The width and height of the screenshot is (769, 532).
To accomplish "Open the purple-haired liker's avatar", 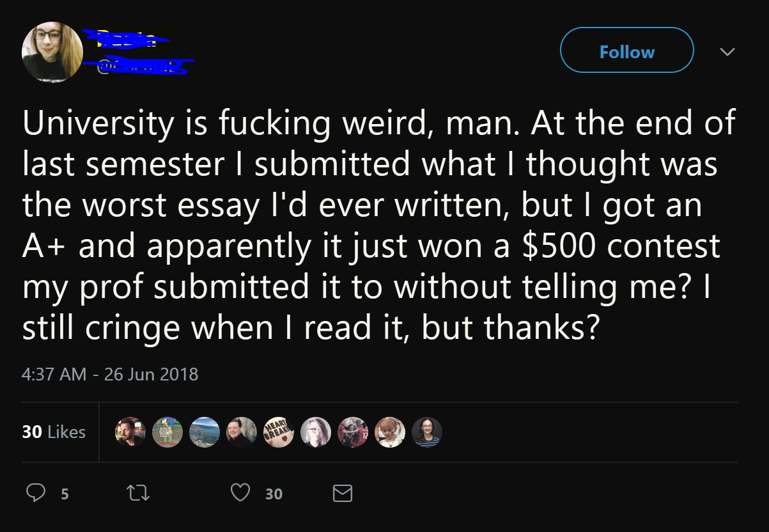I will point(316,432).
